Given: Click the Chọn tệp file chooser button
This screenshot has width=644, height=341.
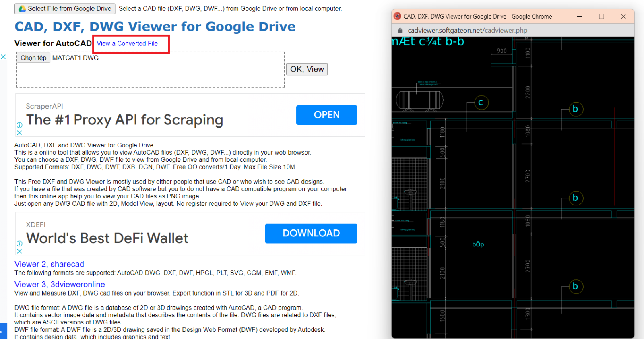Looking at the screenshot, I should coord(33,58).
